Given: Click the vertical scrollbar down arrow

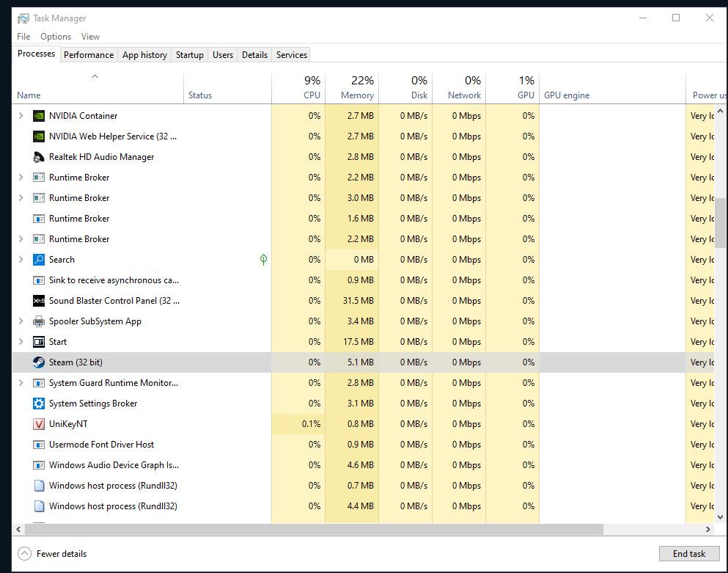Looking at the screenshot, I should [721, 517].
